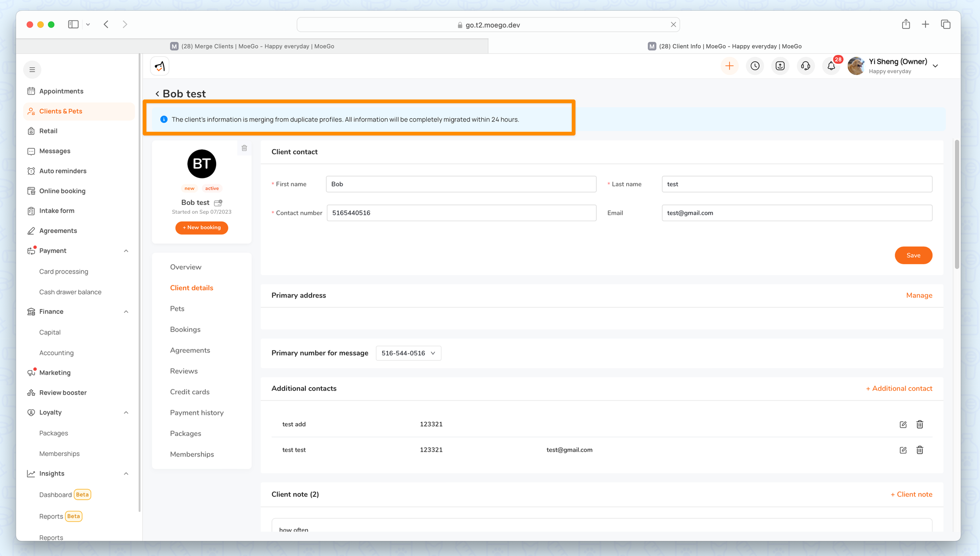Click the orange plus icon in header

coord(729,66)
